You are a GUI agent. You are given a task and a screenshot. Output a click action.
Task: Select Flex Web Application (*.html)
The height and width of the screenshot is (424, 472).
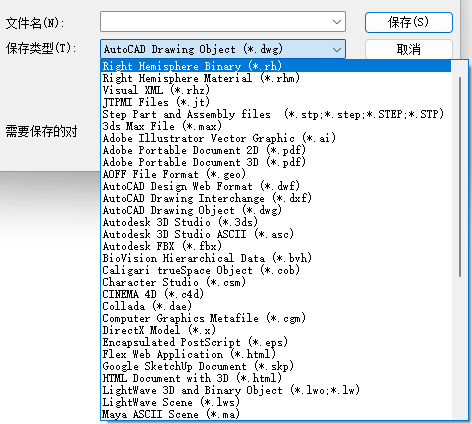(x=277, y=354)
